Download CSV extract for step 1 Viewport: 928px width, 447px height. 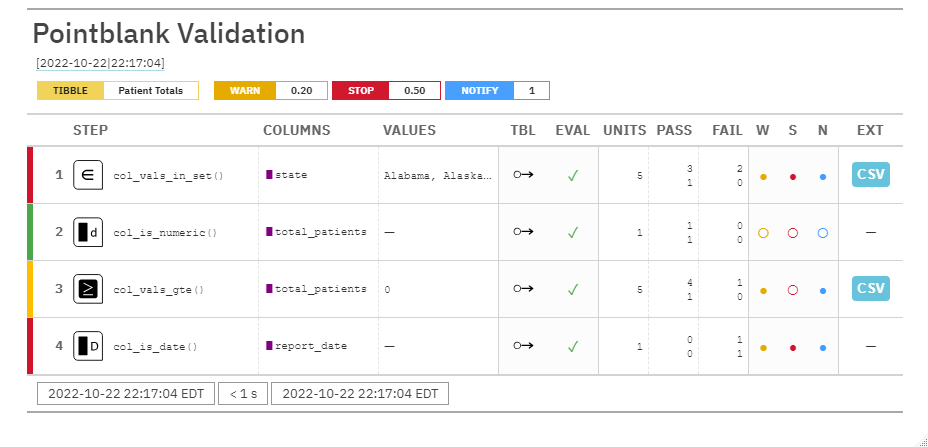[x=870, y=175]
